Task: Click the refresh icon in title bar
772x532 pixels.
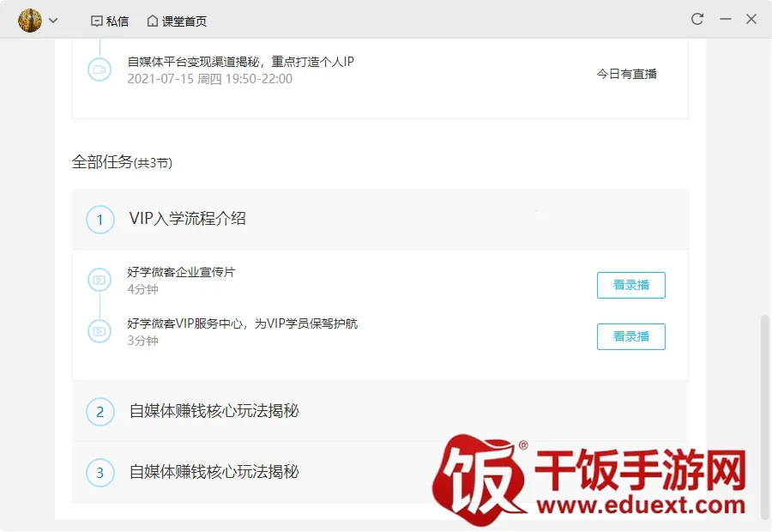Action: (x=697, y=19)
